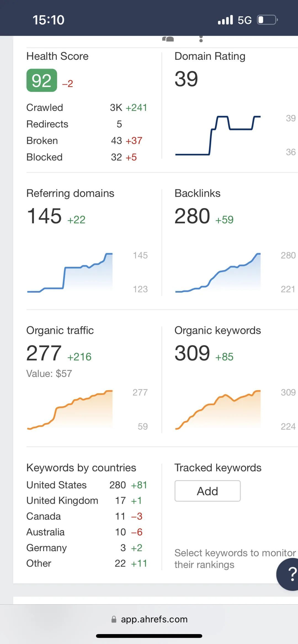Image resolution: width=298 pixels, height=644 pixels.
Task: Open the green Health Score 92 badge
Action: [42, 80]
